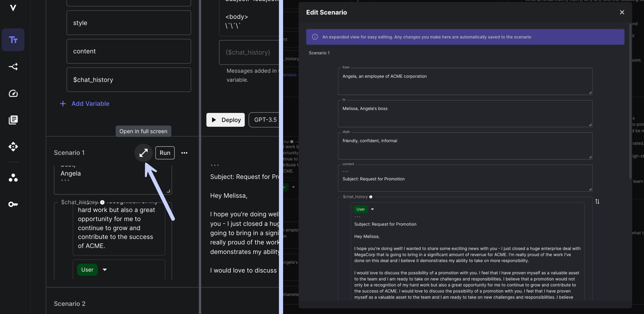644x314 pixels.
Task: Click the team/members icon in sidebar
Action: [13, 177]
